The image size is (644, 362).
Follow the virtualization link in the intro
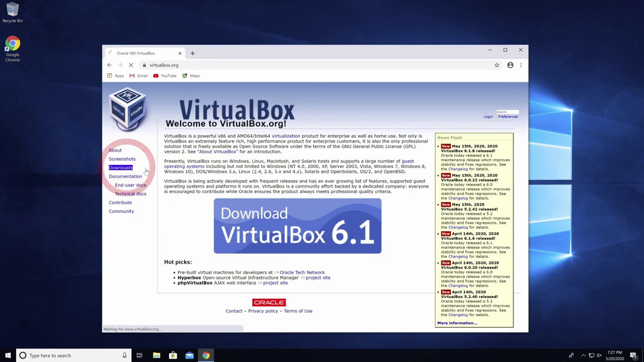(286, 136)
